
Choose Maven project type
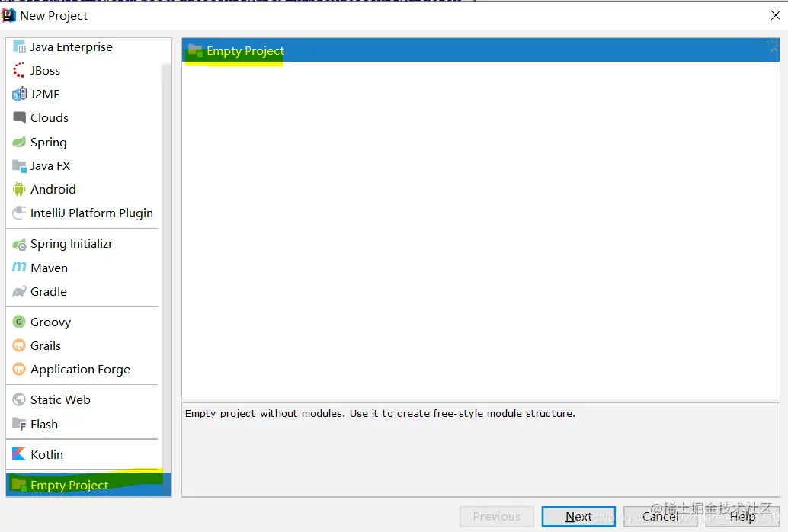tap(84, 268)
